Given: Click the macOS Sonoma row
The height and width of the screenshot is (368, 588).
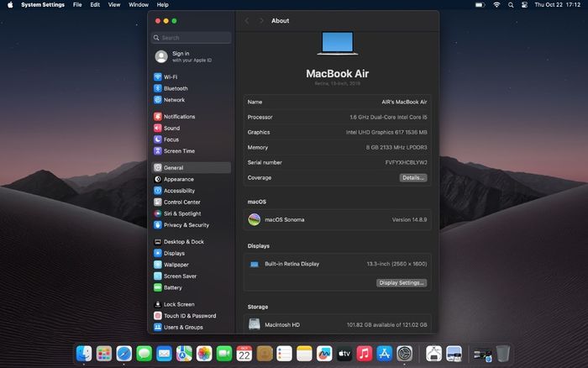Looking at the screenshot, I should [337, 219].
